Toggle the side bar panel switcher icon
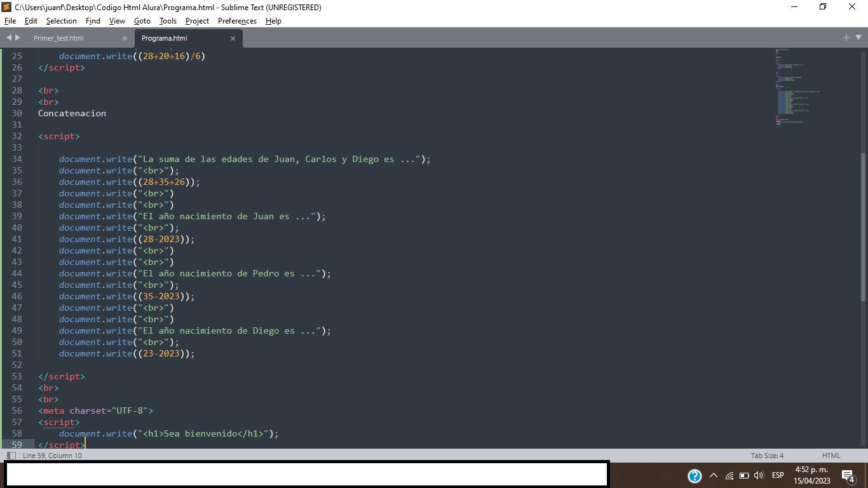 [x=11, y=456]
